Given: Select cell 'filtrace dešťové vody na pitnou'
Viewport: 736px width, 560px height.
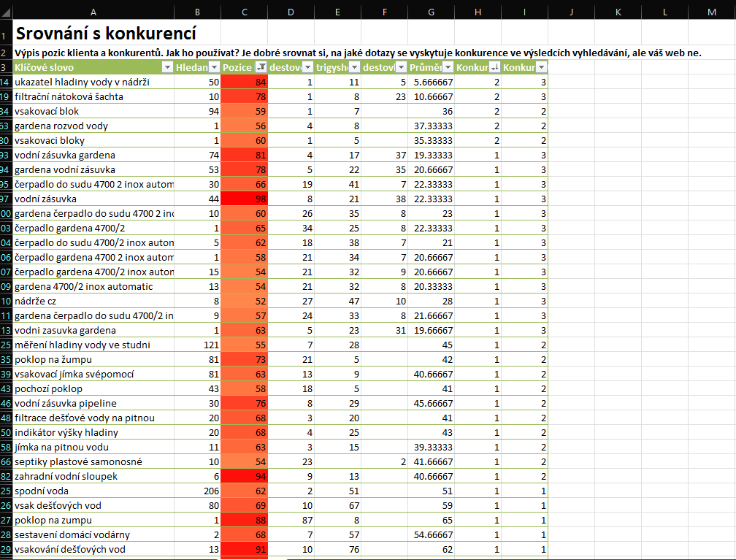Looking at the screenshot, I should point(93,418).
